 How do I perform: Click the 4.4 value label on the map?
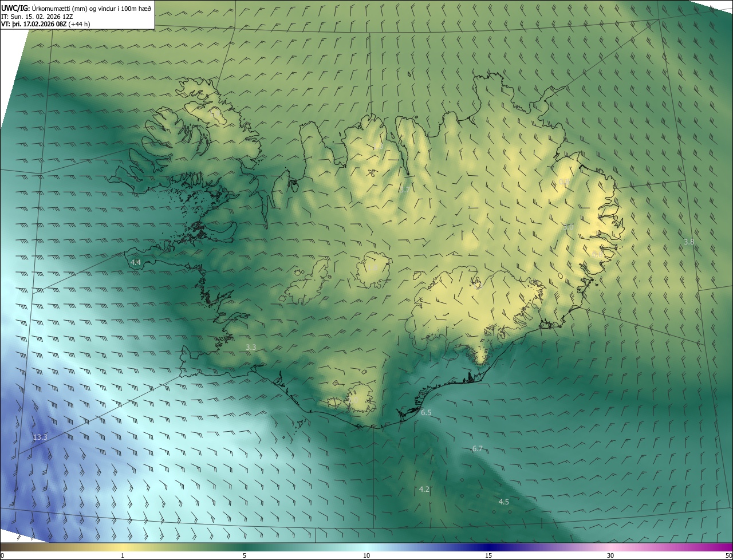(136, 262)
